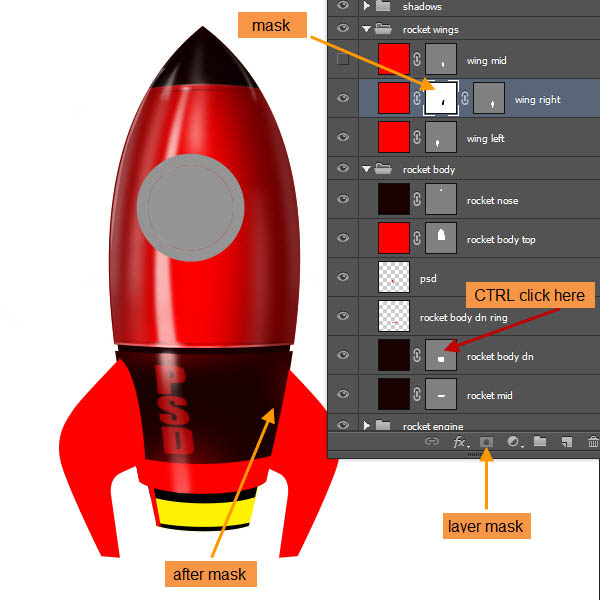Click the link layers chain icon
600x600 pixels.
[432, 441]
